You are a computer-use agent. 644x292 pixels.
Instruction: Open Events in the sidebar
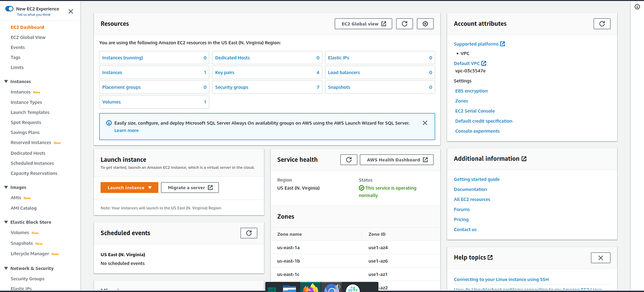18,48
